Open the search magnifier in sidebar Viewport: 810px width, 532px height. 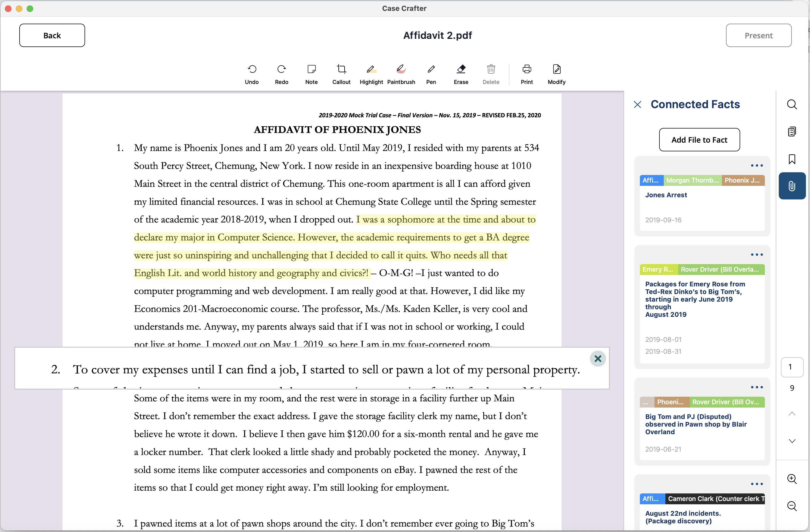pyautogui.click(x=792, y=104)
